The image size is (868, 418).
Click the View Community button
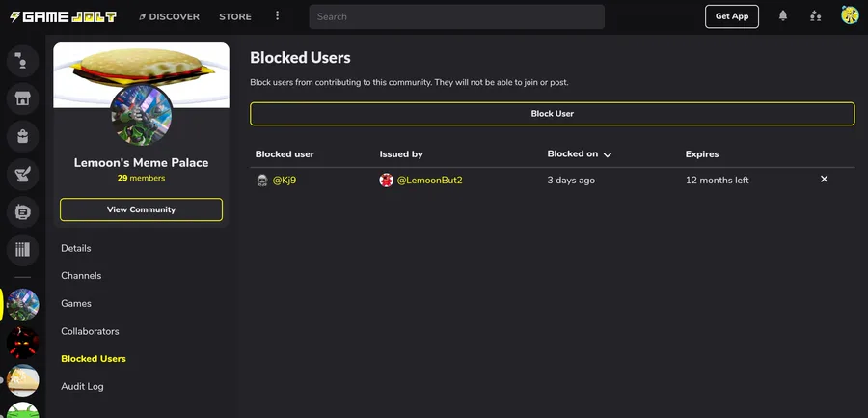click(141, 209)
